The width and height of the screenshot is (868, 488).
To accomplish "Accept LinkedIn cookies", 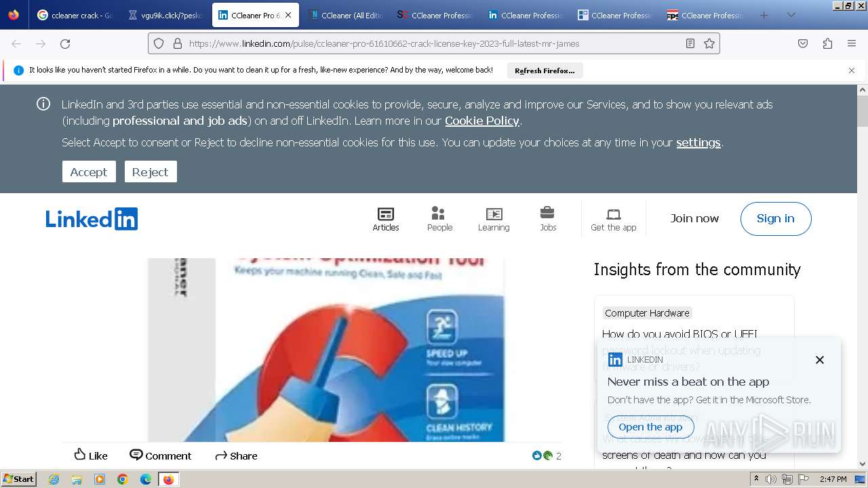I will click(x=89, y=171).
